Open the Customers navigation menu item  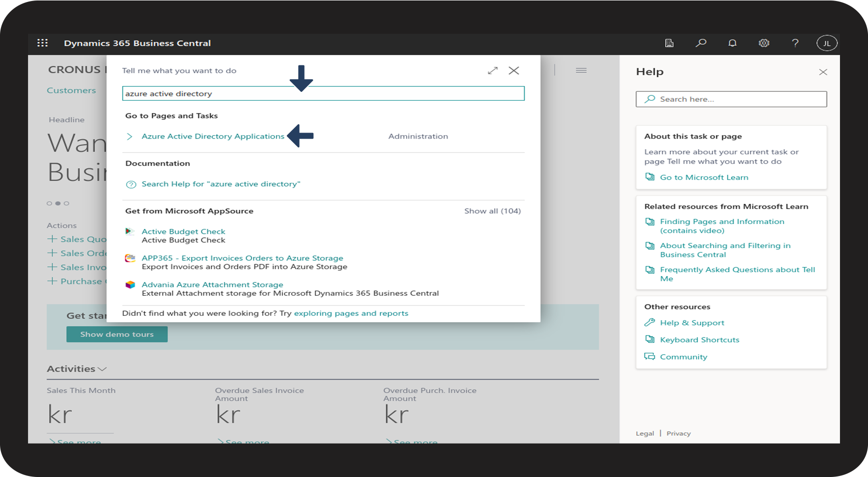pos(71,90)
